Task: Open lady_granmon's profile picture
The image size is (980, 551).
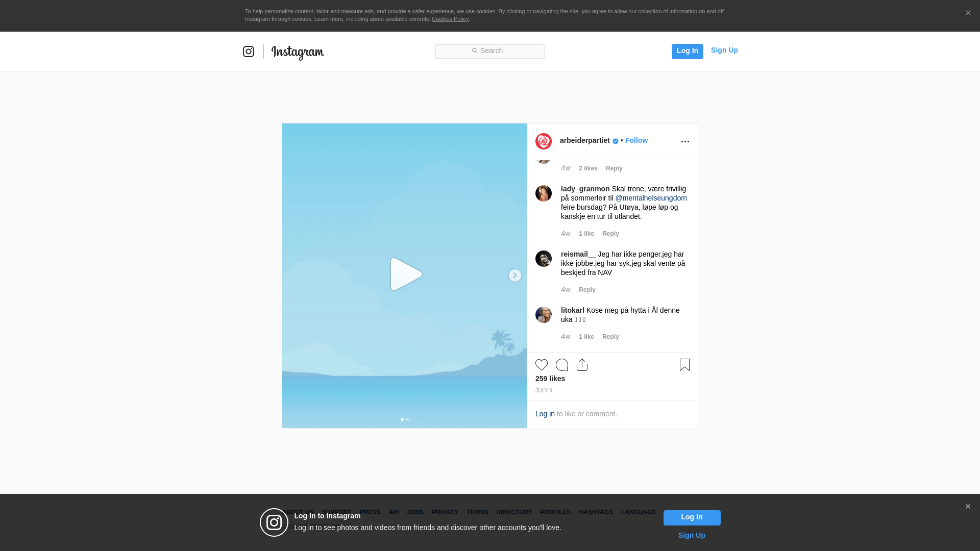Action: [544, 193]
